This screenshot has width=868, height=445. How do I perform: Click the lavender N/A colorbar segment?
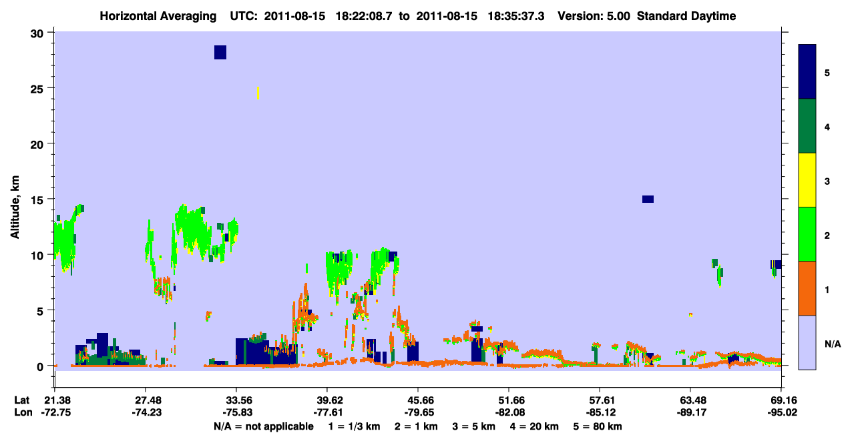pyautogui.click(x=807, y=342)
